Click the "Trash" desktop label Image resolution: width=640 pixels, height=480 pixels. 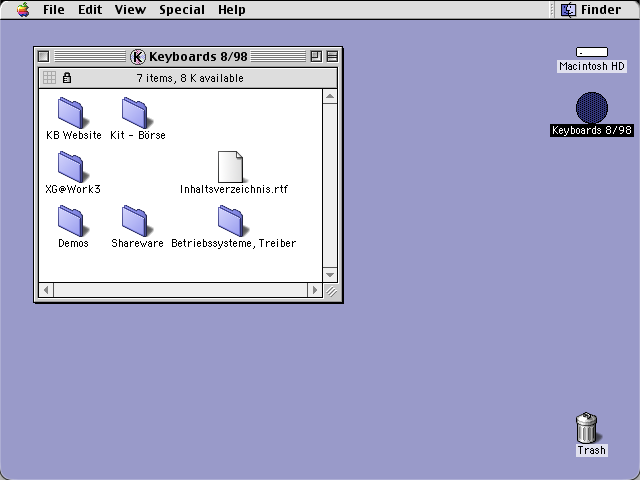coord(591,450)
